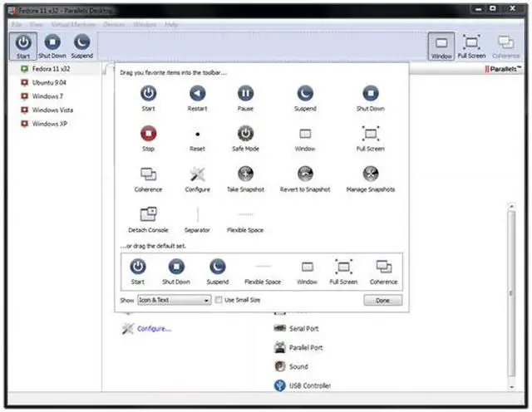Click the Start button in the main toolbar
The image size is (532, 412).
pyautogui.click(x=23, y=47)
